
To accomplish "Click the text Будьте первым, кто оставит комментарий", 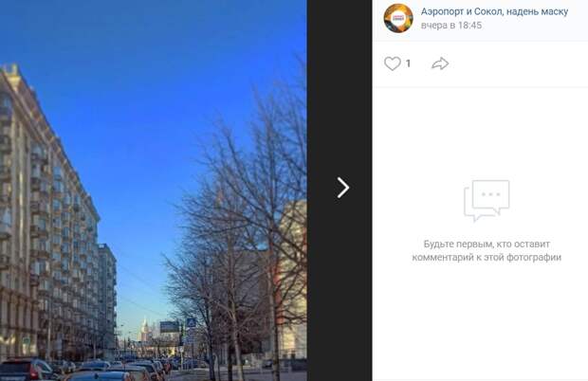I will tap(487, 250).
